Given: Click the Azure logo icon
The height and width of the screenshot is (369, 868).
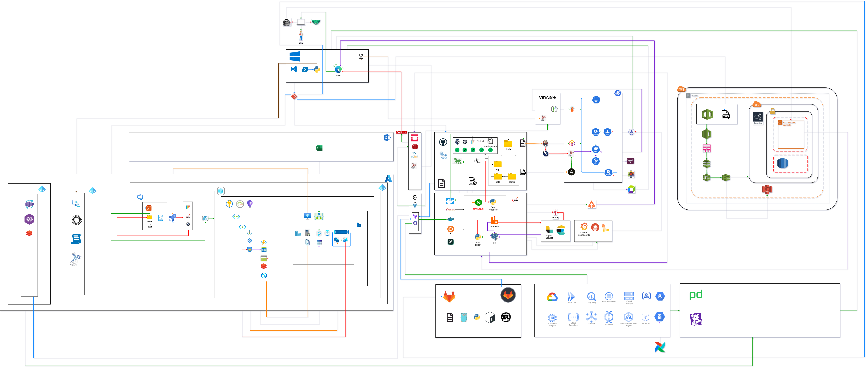Looking at the screenshot, I should pos(388,178).
